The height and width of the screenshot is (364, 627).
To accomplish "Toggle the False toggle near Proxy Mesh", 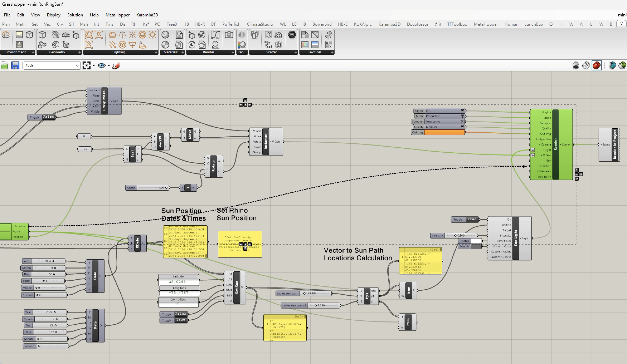I will 48,117.
